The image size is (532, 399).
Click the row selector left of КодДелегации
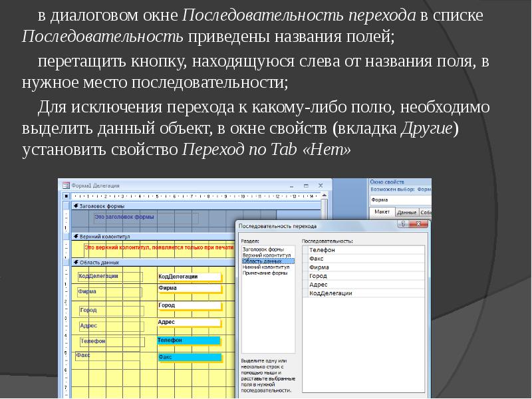pyautogui.click(x=306, y=292)
